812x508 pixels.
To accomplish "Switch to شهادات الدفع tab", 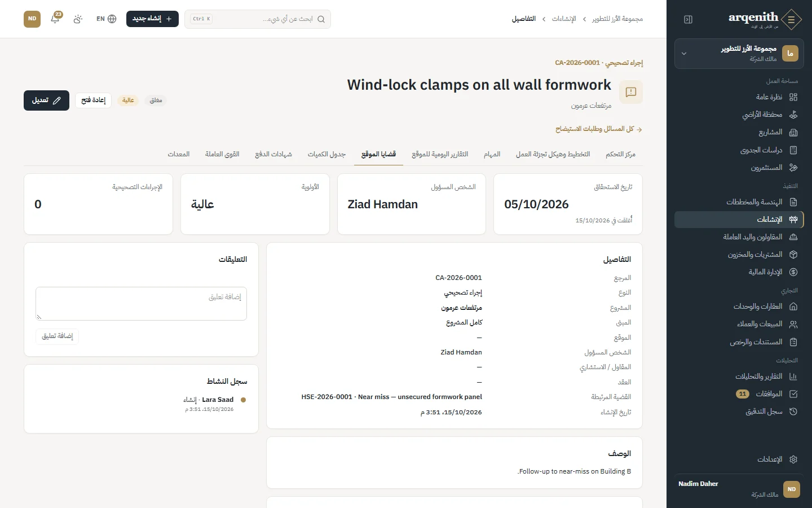I will tap(273, 154).
